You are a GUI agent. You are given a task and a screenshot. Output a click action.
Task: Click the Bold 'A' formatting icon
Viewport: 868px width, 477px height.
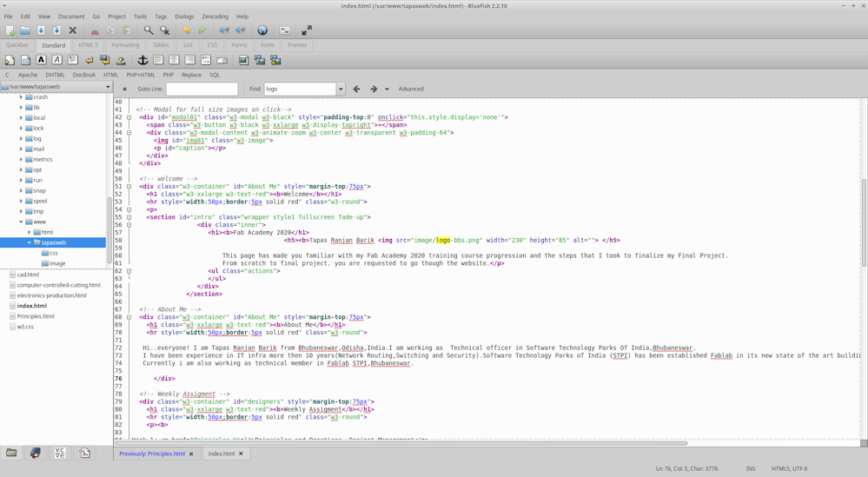[41, 60]
